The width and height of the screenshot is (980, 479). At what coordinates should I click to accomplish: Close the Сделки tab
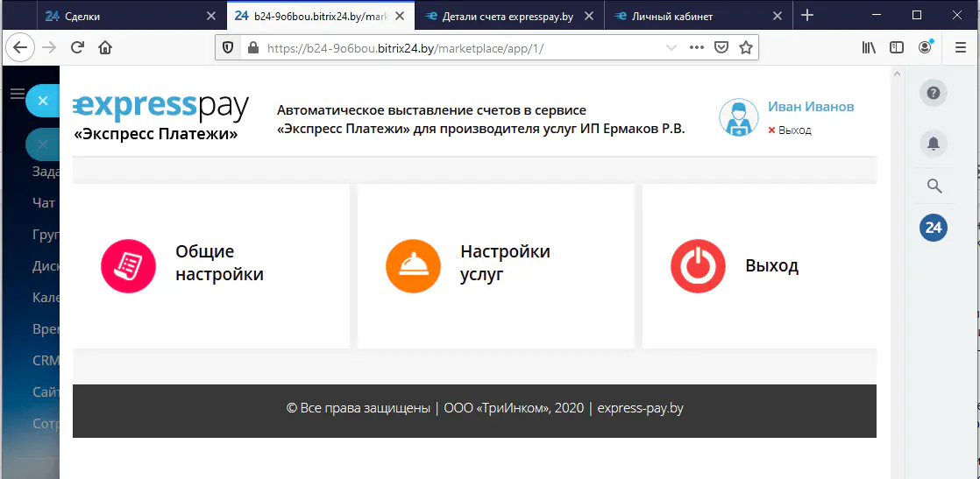(x=211, y=17)
